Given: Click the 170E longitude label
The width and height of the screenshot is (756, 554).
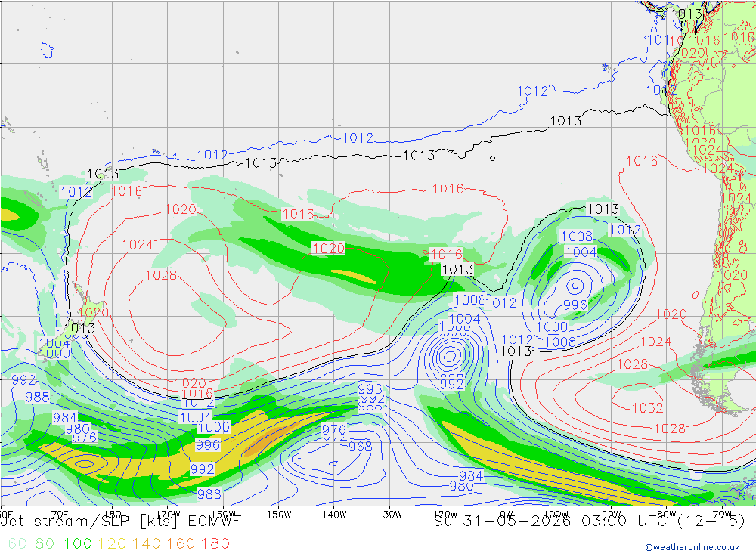Looking at the screenshot, I should pyautogui.click(x=57, y=514).
